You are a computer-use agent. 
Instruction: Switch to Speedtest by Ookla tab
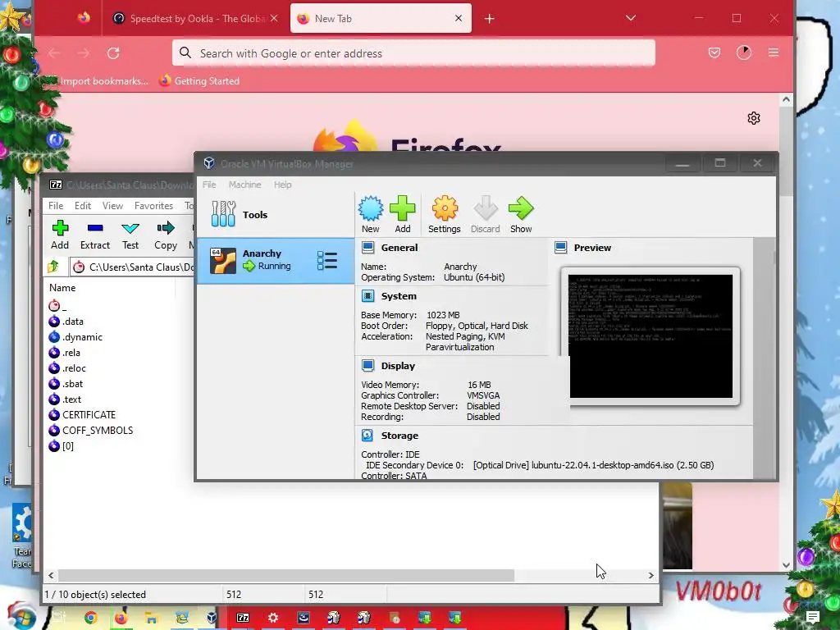click(x=195, y=18)
